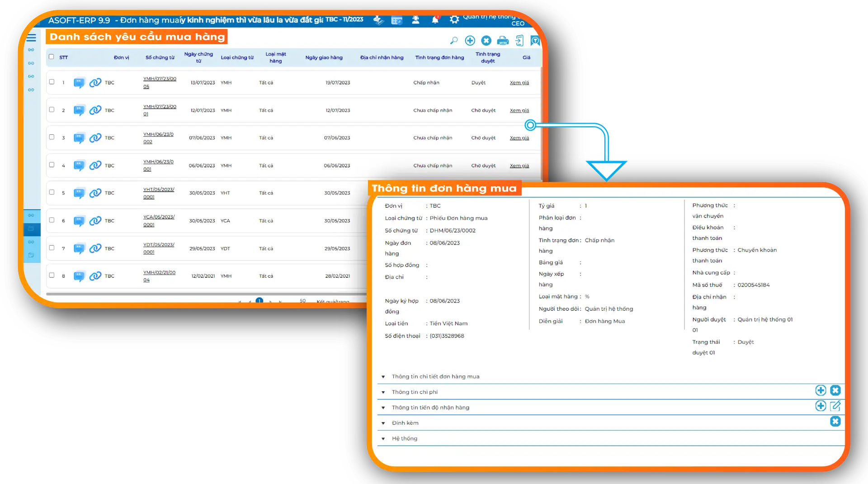Check the checkbox for row 2

(52, 110)
